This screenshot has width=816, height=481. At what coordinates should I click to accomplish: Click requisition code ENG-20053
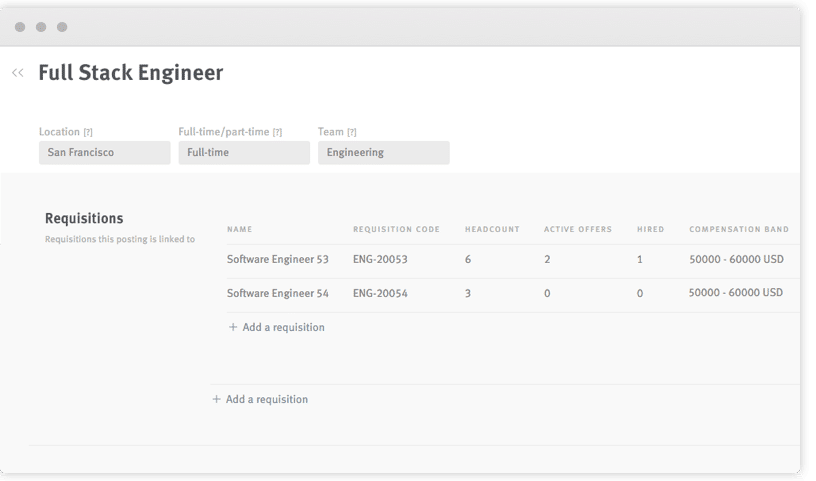380,259
